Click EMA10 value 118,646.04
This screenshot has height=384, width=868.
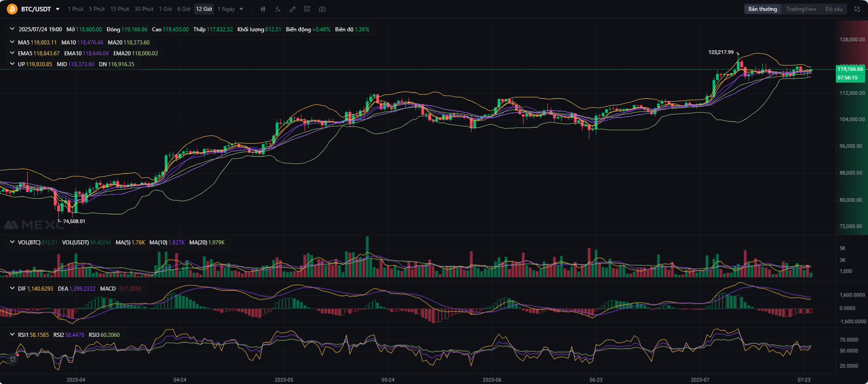[96, 53]
